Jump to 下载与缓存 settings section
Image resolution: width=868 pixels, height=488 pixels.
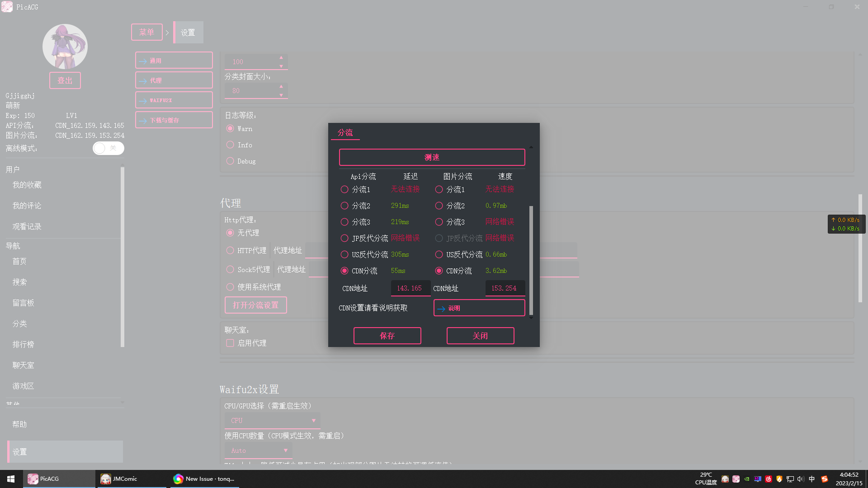point(174,120)
